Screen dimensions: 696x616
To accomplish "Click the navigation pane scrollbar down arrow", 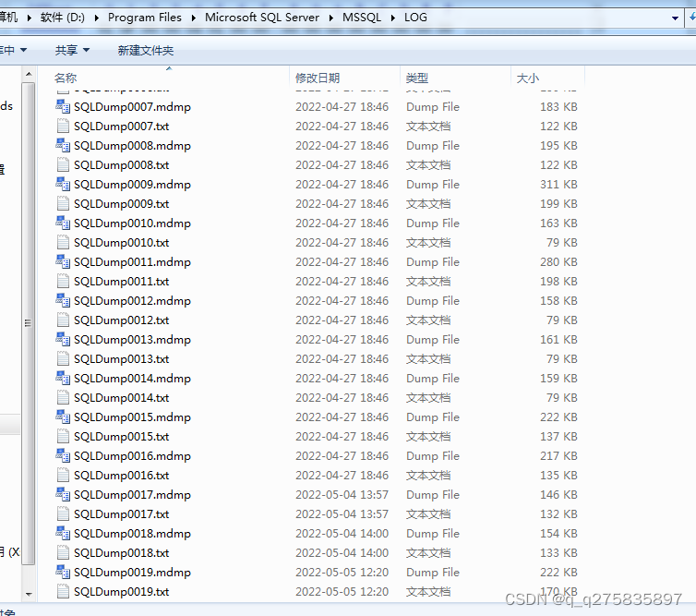I will point(29,594).
